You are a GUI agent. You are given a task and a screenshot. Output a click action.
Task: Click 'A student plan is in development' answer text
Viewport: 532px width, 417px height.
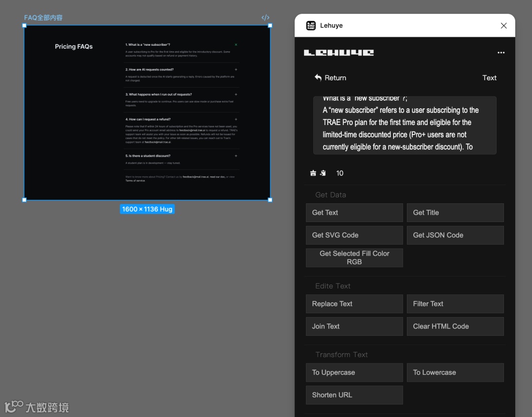tap(153, 163)
